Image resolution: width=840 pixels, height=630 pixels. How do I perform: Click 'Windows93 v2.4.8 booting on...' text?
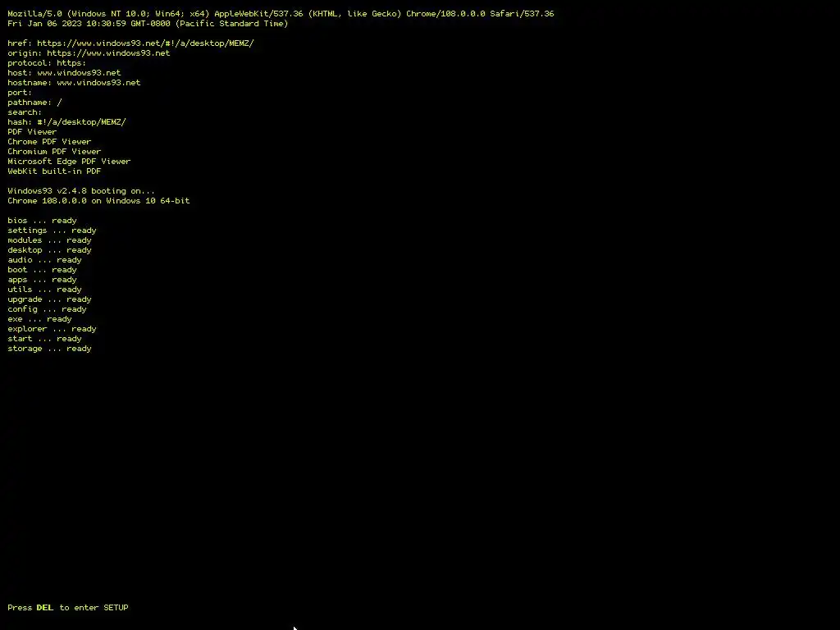tap(81, 191)
